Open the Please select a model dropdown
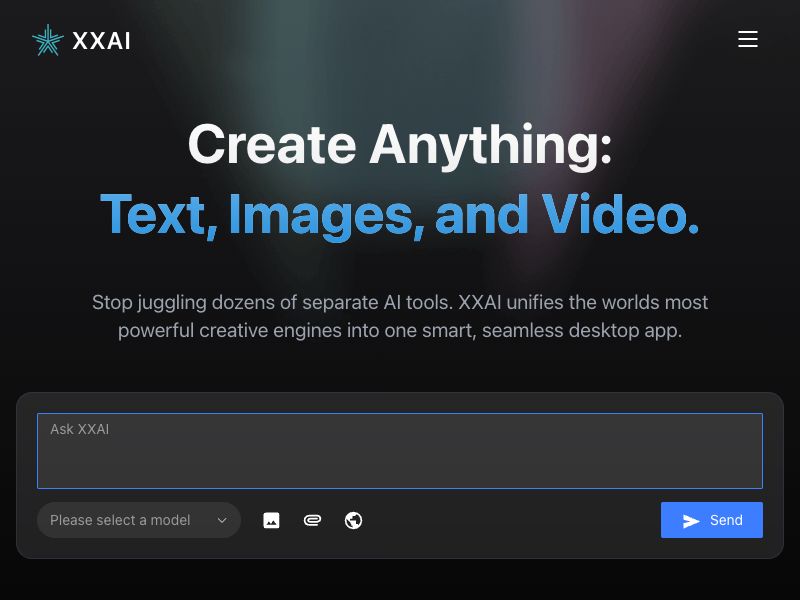The image size is (800, 600). pyautogui.click(x=139, y=520)
